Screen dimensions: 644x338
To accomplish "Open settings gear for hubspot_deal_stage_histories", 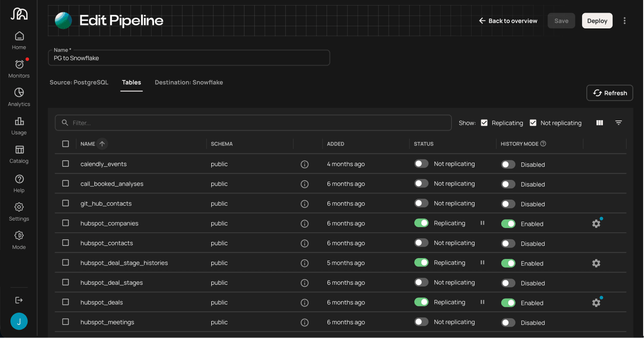I will pyautogui.click(x=596, y=263).
